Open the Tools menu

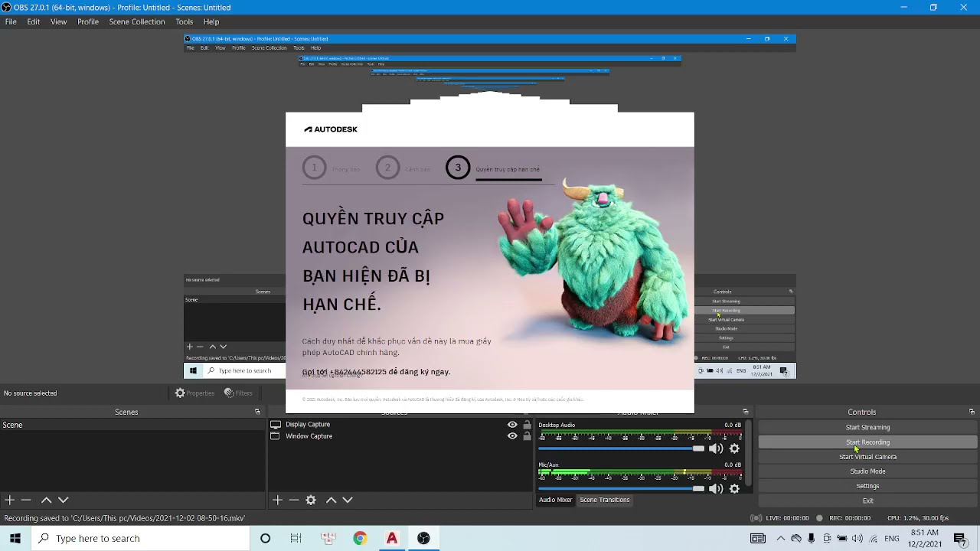click(185, 21)
